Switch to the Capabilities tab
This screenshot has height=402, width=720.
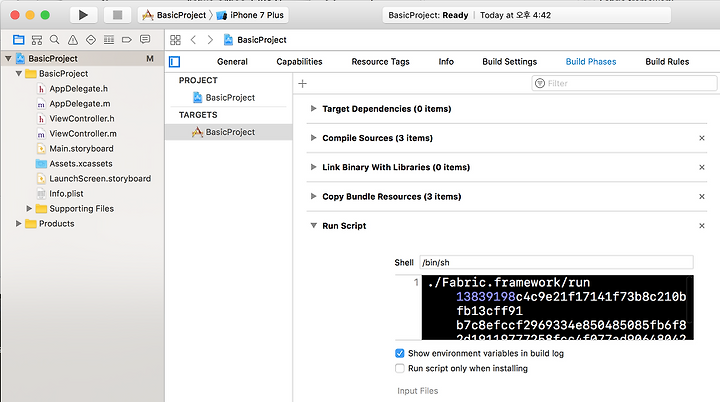click(x=299, y=62)
